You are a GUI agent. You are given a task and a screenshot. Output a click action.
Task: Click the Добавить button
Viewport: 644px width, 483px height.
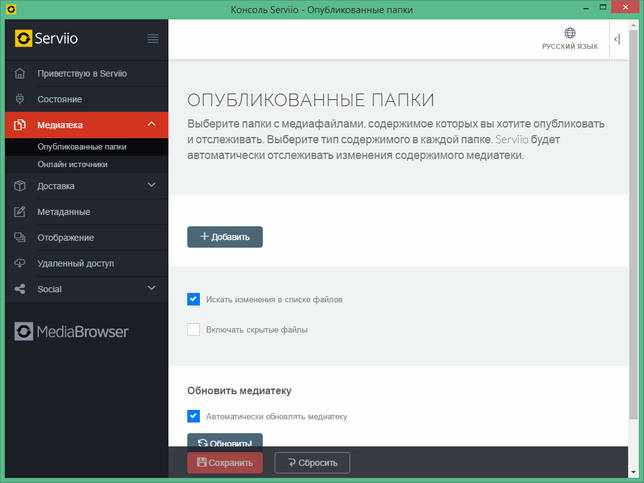click(225, 237)
